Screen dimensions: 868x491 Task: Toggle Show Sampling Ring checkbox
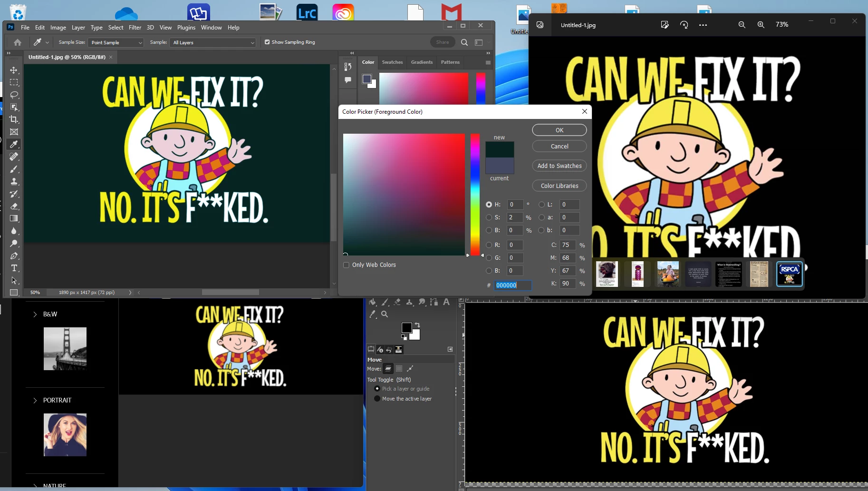267,42
